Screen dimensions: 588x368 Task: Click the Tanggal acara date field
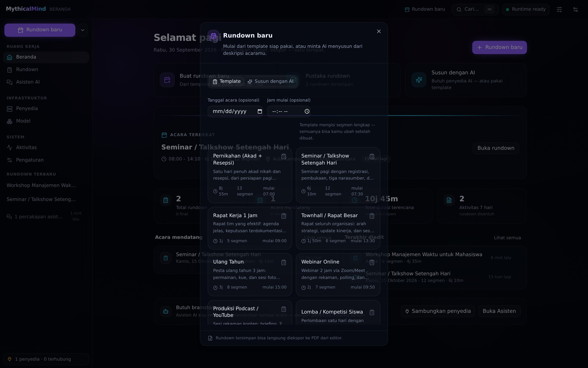tap(235, 112)
